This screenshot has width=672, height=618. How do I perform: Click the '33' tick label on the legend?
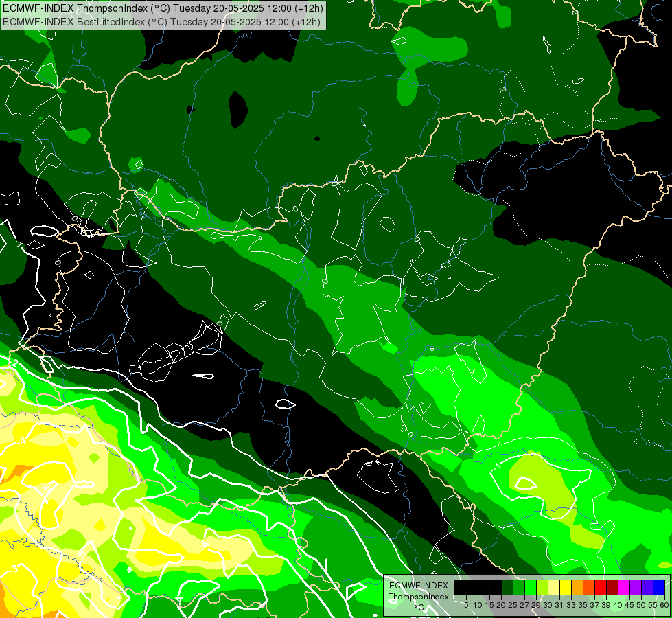coord(571,605)
